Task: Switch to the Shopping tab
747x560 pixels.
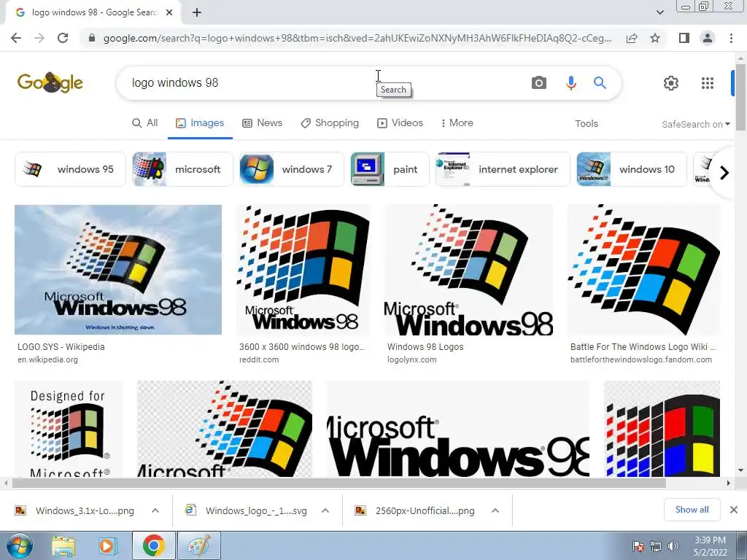Action: click(329, 122)
